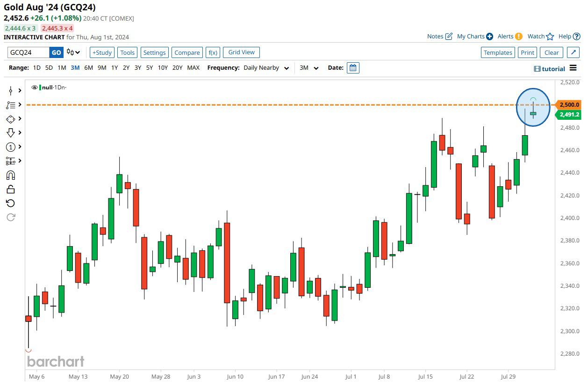Switch range to 1M
588x387 pixels.
tap(62, 68)
